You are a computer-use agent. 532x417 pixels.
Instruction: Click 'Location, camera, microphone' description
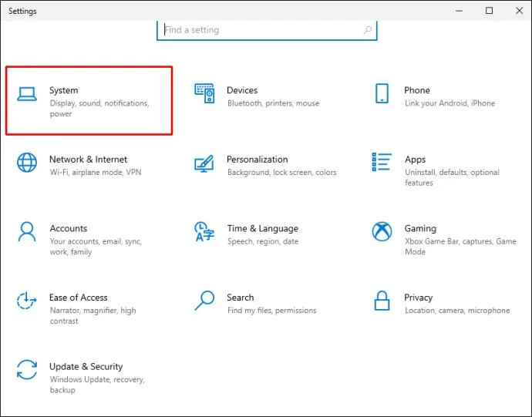click(x=457, y=311)
